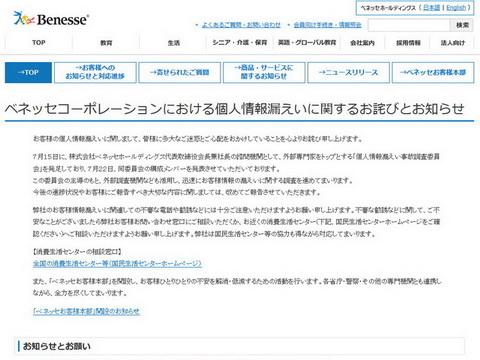Open the シニア・介護・保育 menu item
The height and width of the screenshot is (360, 480).
click(240, 43)
